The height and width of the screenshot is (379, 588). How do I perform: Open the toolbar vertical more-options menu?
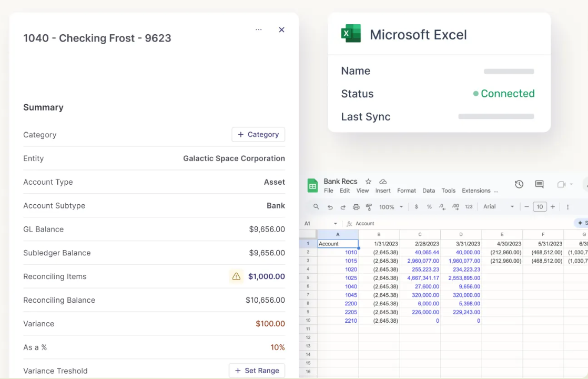[x=567, y=207]
